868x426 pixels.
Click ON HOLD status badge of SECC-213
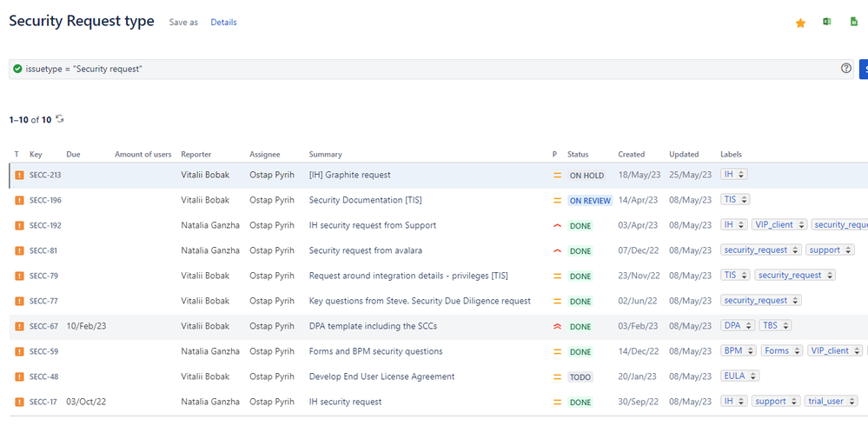click(586, 176)
